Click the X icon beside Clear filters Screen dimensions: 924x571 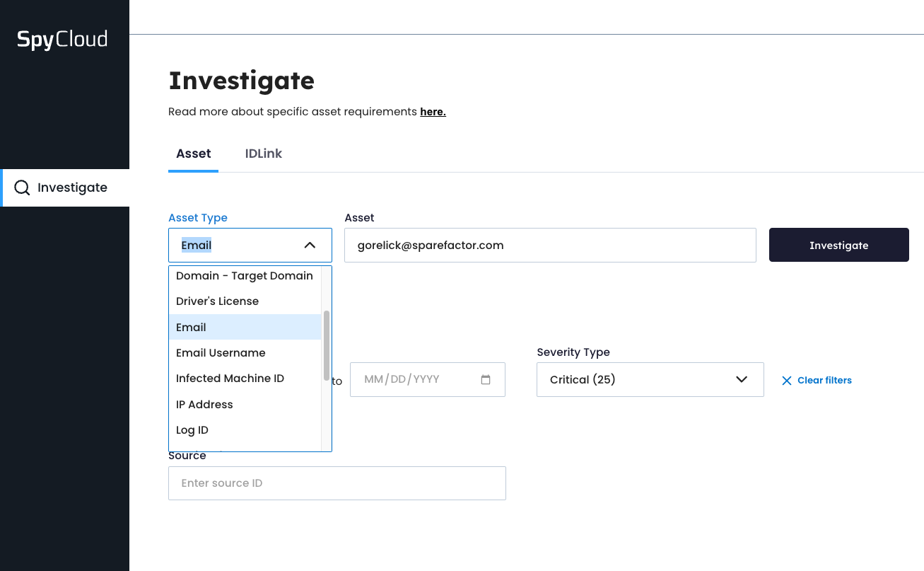tap(787, 381)
